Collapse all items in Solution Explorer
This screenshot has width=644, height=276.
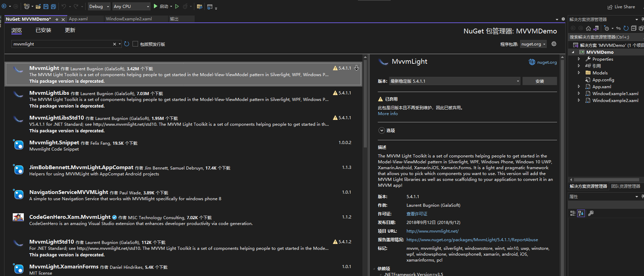634,28
